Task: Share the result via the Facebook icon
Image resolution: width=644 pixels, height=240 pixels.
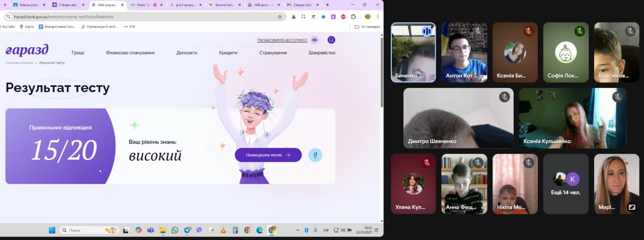Action: (315, 155)
